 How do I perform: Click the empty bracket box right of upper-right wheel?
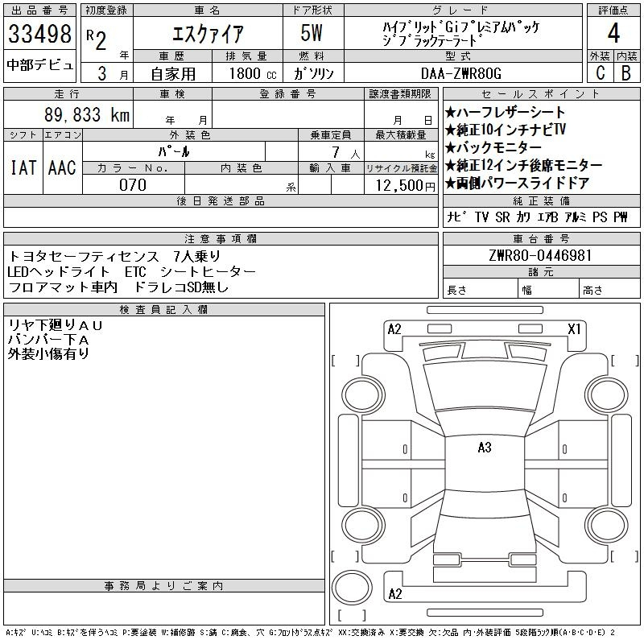[625, 360]
